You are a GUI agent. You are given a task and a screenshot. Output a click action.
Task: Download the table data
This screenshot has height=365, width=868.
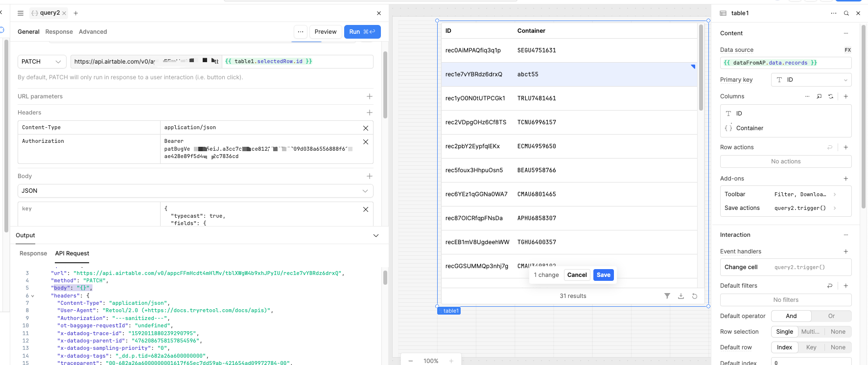pos(681,296)
